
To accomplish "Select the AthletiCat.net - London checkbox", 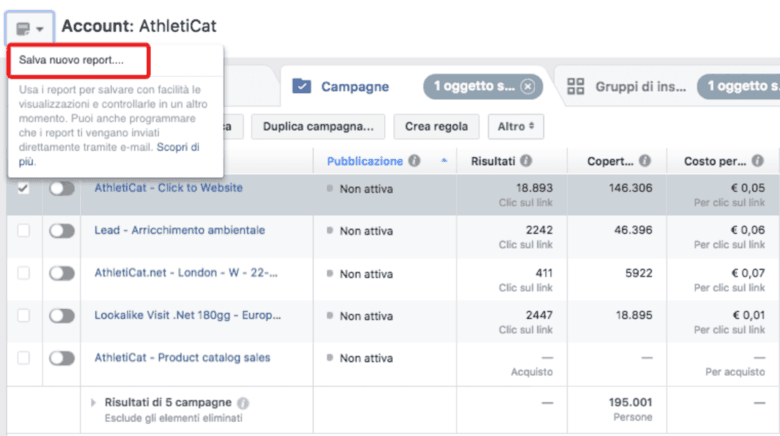I will (x=23, y=273).
